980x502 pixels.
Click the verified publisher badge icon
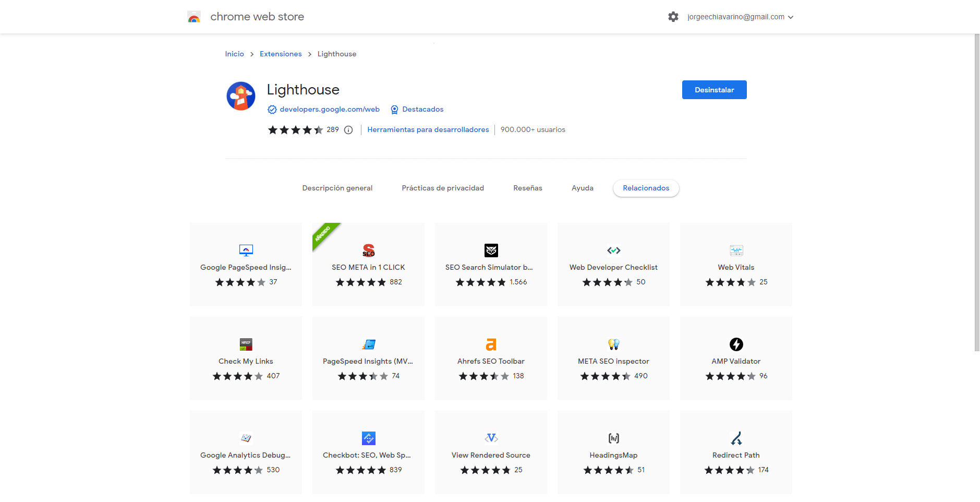[272, 110]
